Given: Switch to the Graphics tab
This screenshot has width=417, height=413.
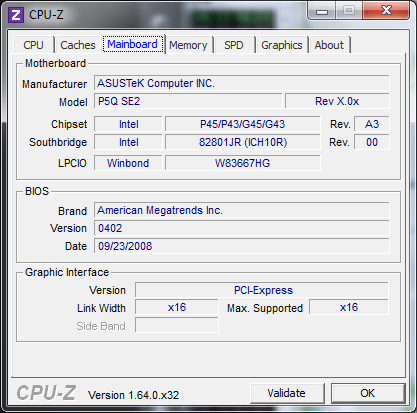Looking at the screenshot, I should (x=282, y=45).
